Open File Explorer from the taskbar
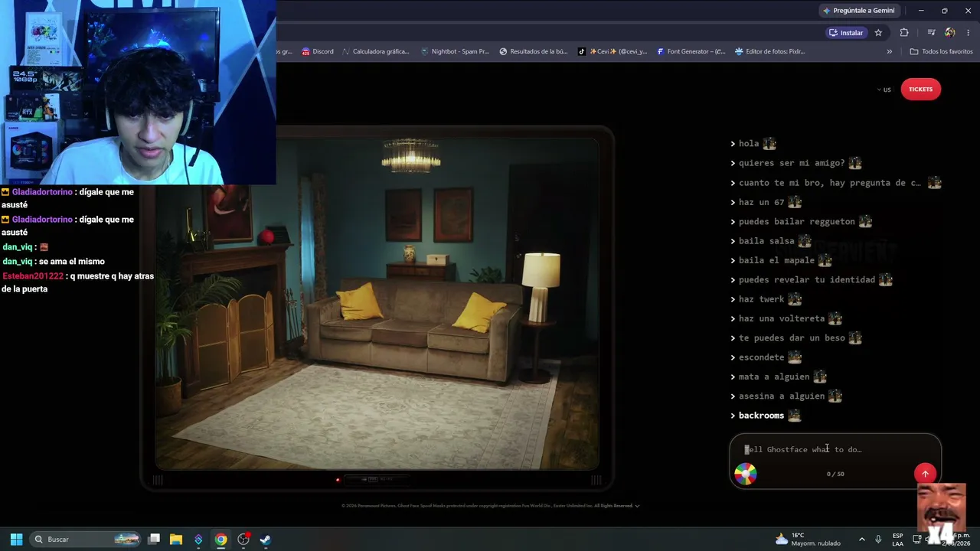The width and height of the screenshot is (980, 551). 176,540
